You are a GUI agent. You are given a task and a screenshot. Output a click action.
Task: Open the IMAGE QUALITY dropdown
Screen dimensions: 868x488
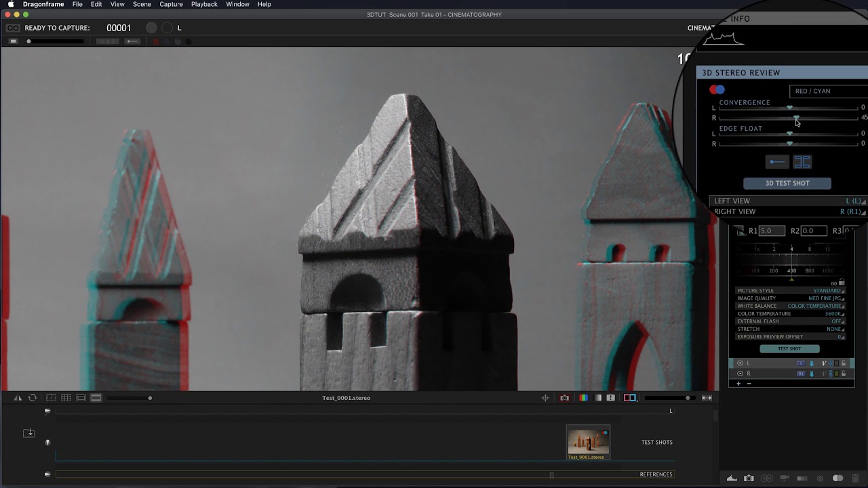[x=791, y=298]
